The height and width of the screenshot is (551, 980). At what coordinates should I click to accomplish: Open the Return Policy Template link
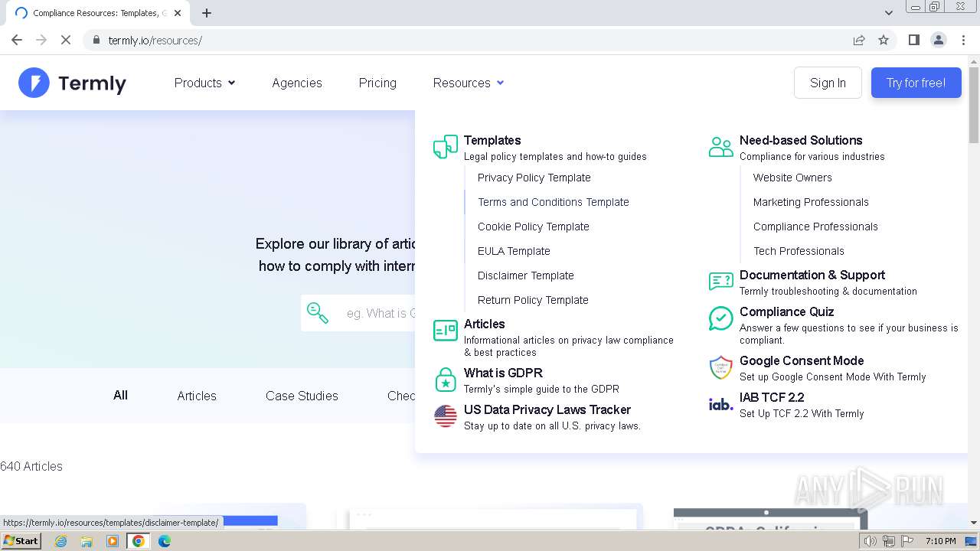(533, 300)
